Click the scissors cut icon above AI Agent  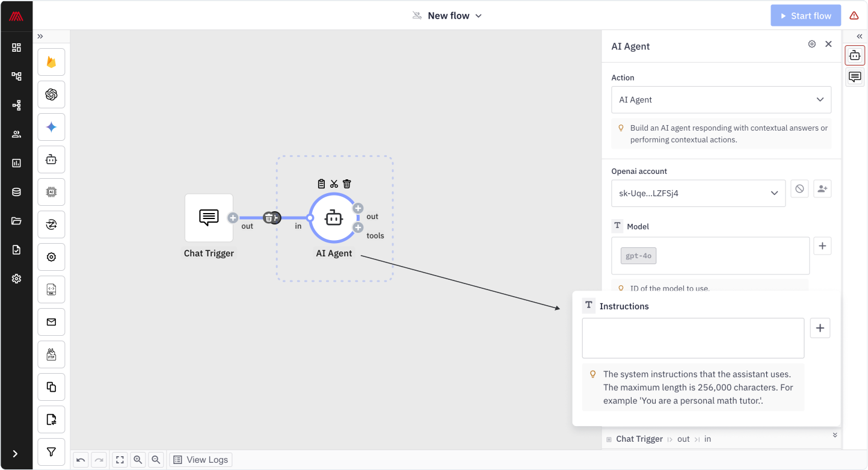point(334,184)
